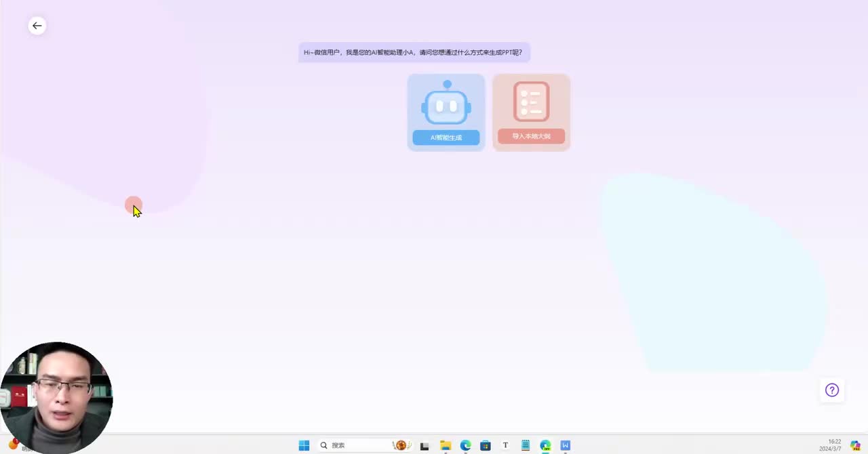Go back with the arrow button

[x=37, y=26]
